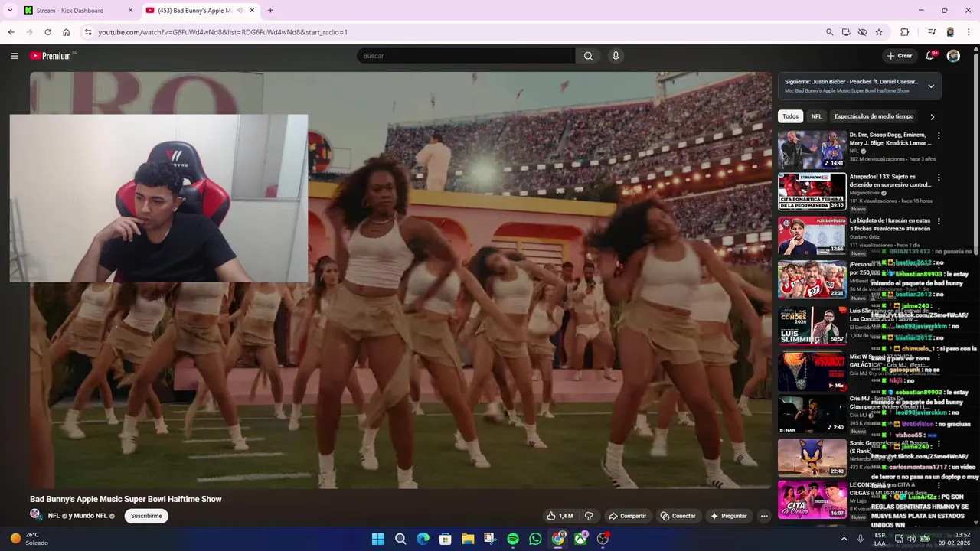Go back in browser history
980x551 pixels.
click(x=11, y=32)
